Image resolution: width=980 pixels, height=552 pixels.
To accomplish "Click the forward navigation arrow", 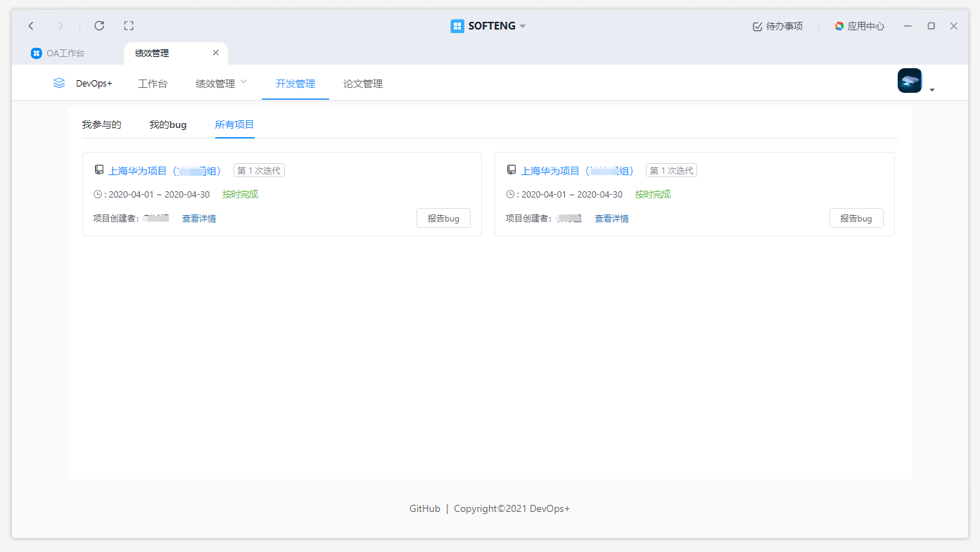I will coord(61,26).
